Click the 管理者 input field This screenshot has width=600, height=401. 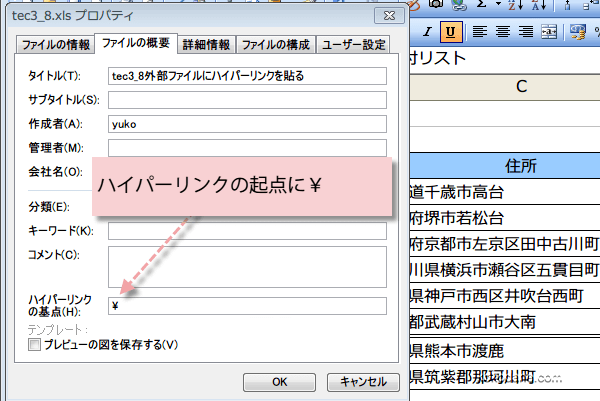247,148
